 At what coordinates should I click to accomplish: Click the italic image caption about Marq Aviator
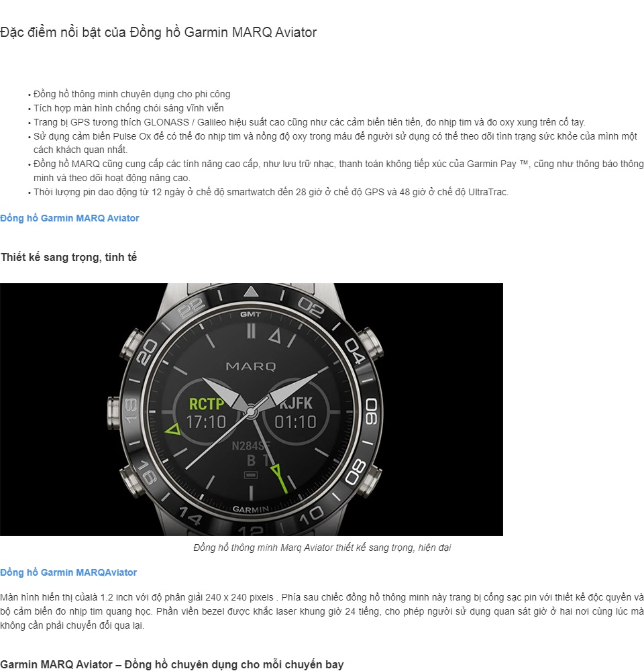pos(322,548)
